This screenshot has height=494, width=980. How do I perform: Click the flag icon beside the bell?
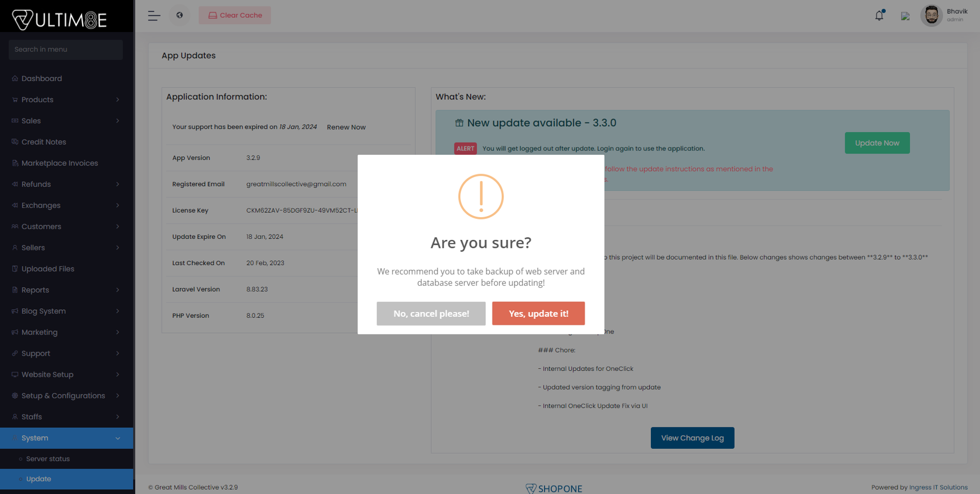pos(905,16)
